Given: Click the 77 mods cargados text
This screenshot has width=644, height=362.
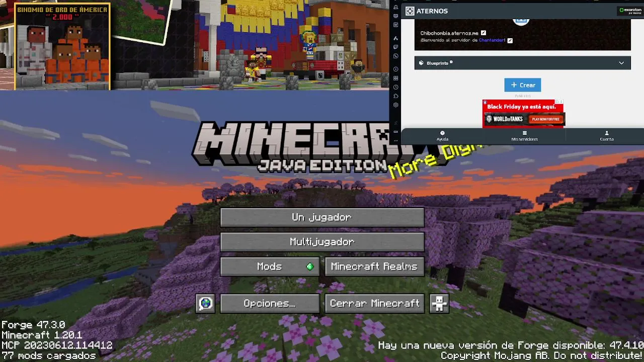Looking at the screenshot, I should coord(48,356).
